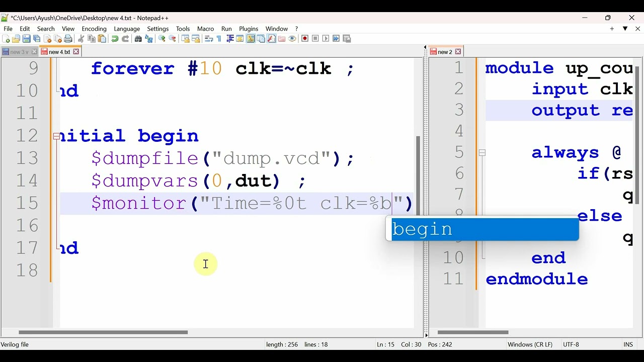Open the Plugins menu
Screen dimensions: 644x362
tap(249, 29)
